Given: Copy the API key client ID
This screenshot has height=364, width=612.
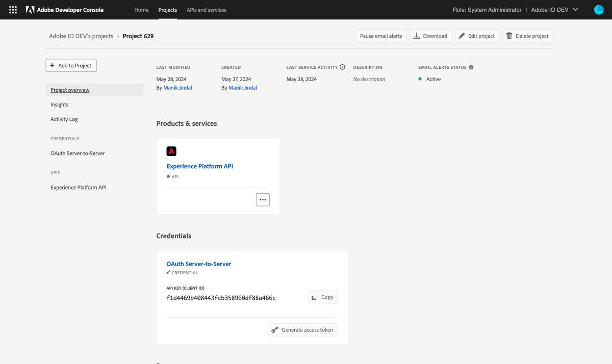Looking at the screenshot, I should click(323, 297).
